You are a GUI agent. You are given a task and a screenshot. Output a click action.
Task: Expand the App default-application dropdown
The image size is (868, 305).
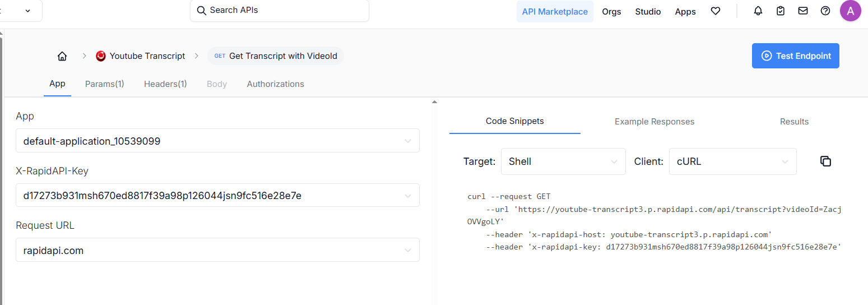tap(217, 141)
